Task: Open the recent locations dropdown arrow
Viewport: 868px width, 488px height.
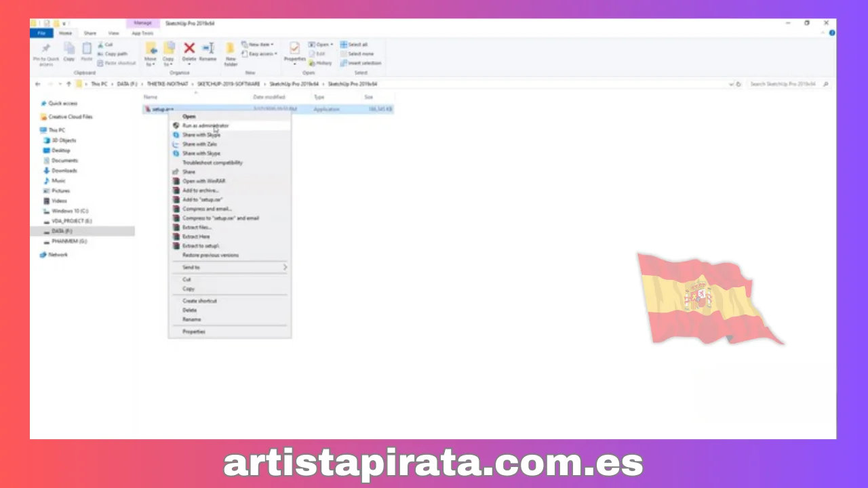Action: tap(60, 84)
